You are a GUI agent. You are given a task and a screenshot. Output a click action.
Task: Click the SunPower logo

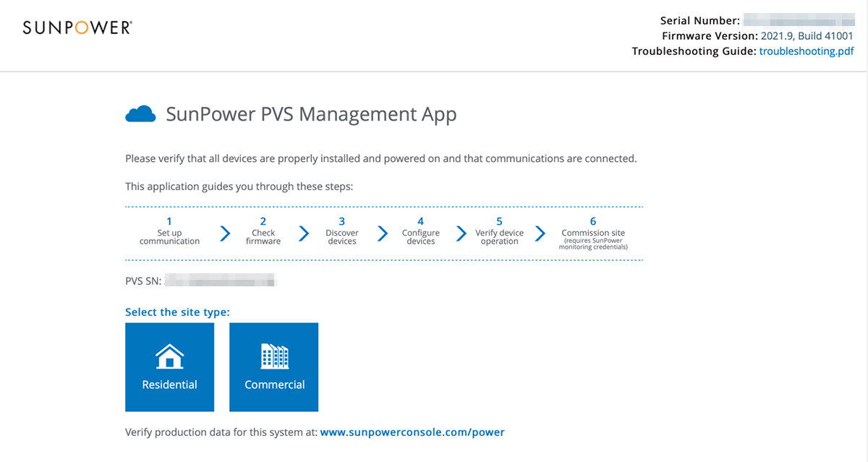pos(76,26)
